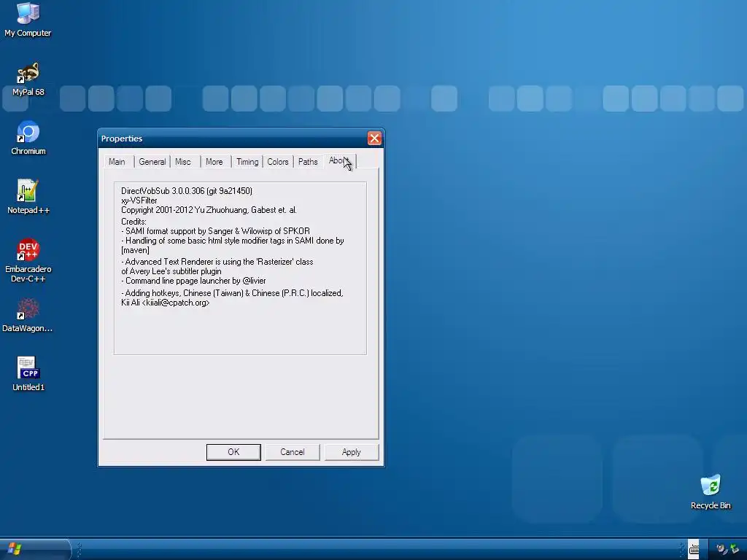Click the Copyright 2001-2012 line
747x560 pixels.
[209, 210]
